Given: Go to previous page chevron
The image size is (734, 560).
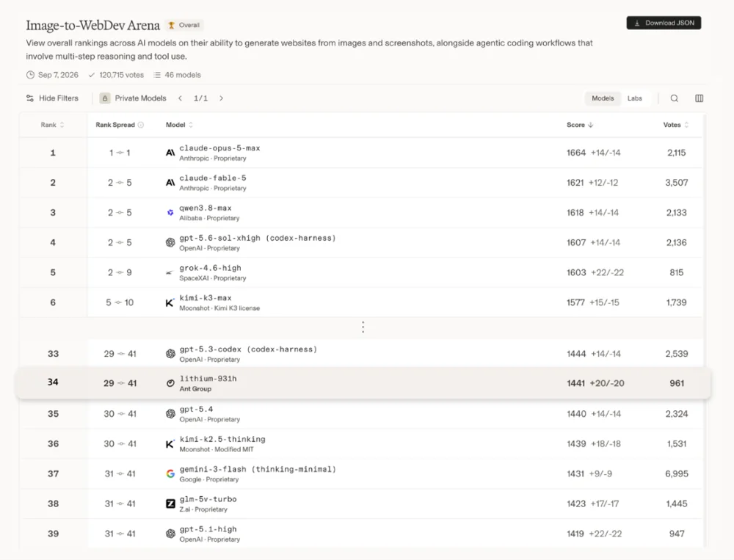Looking at the screenshot, I should 181,98.
